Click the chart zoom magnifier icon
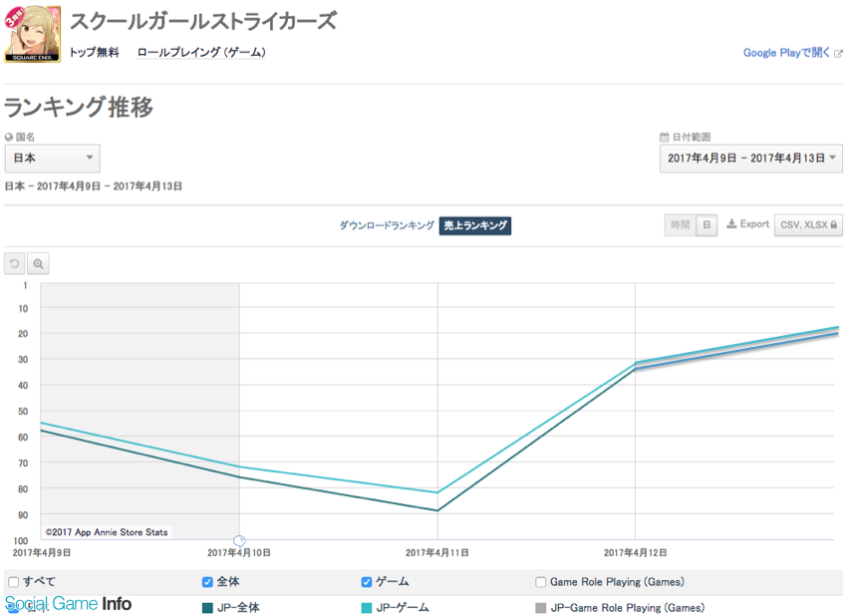845x616 pixels. pyautogui.click(x=38, y=263)
